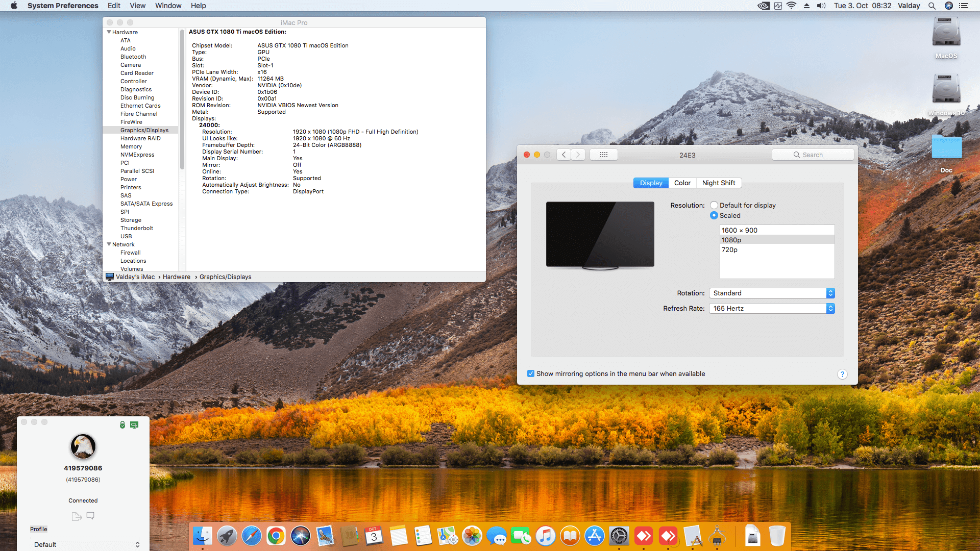Open Notes app in the Dock
The width and height of the screenshot is (980, 551).
(399, 536)
